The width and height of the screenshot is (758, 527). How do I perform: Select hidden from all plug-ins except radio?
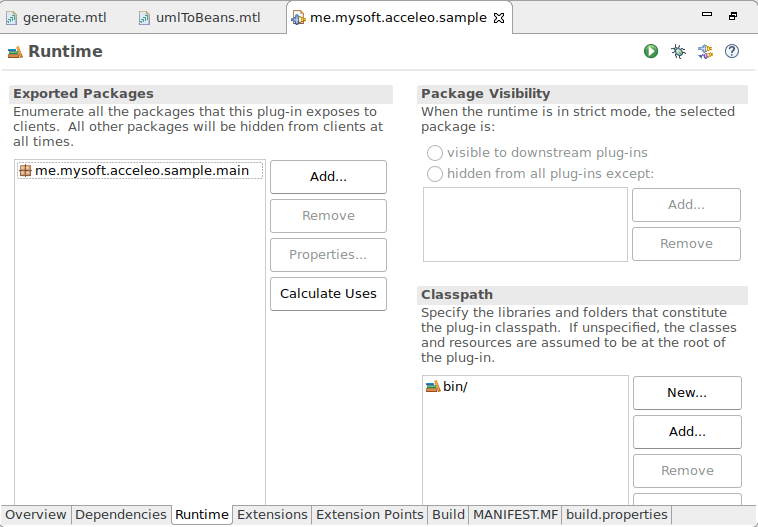[435, 174]
